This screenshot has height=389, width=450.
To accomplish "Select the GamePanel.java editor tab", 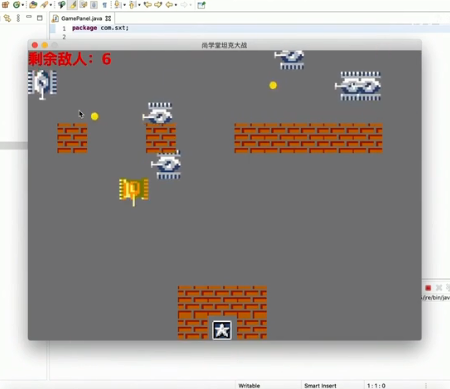I will coord(81,18).
